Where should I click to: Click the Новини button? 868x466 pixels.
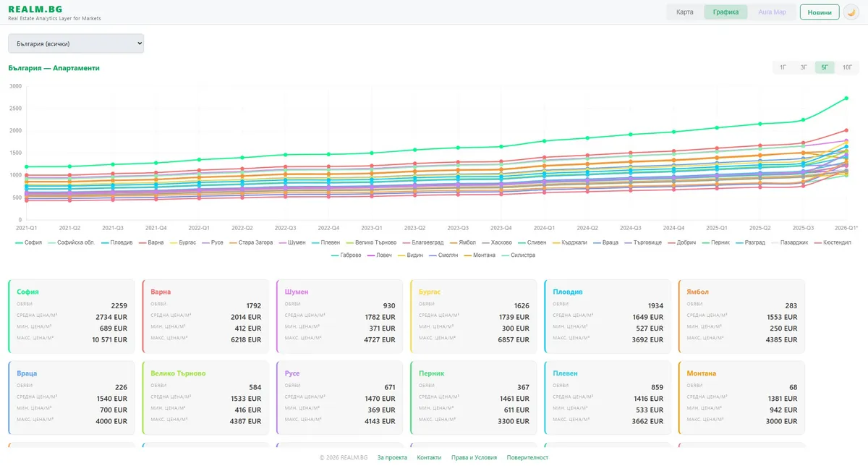click(x=819, y=12)
